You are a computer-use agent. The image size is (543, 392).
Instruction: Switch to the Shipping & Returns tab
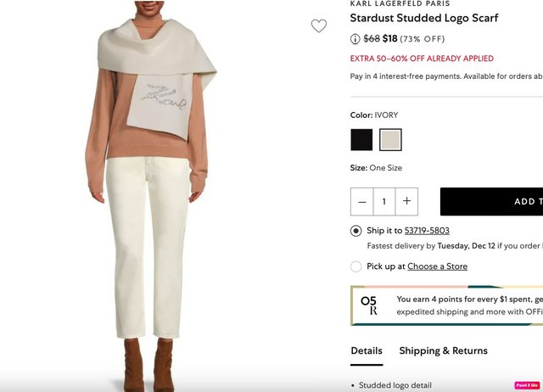pos(443,350)
